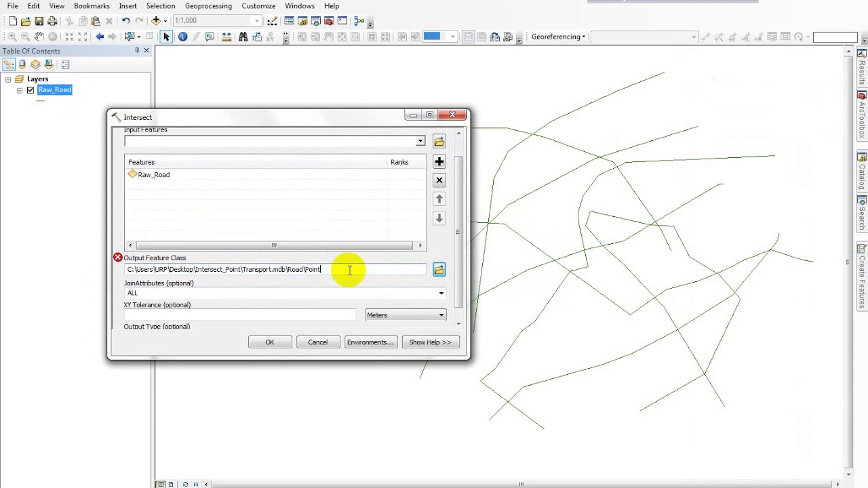The image size is (868, 488).
Task: Open the Windows menu
Action: tap(300, 6)
